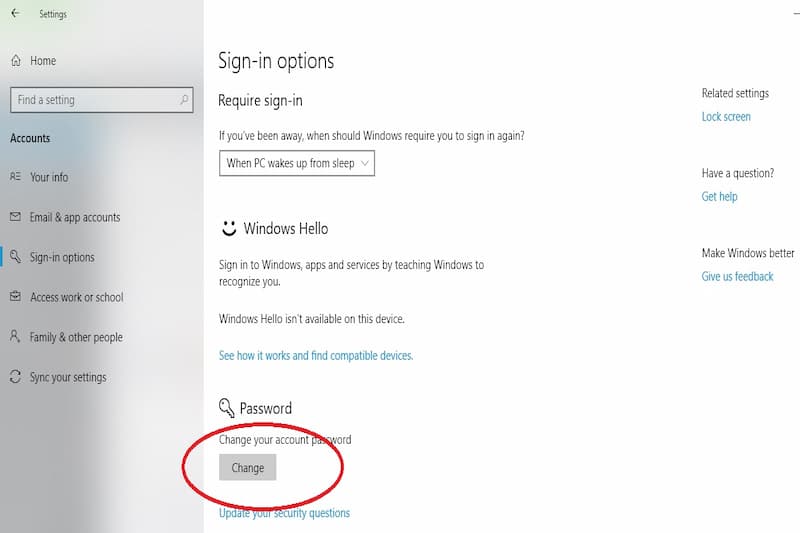
Task: Click the Sync your settings icon
Action: click(x=15, y=377)
